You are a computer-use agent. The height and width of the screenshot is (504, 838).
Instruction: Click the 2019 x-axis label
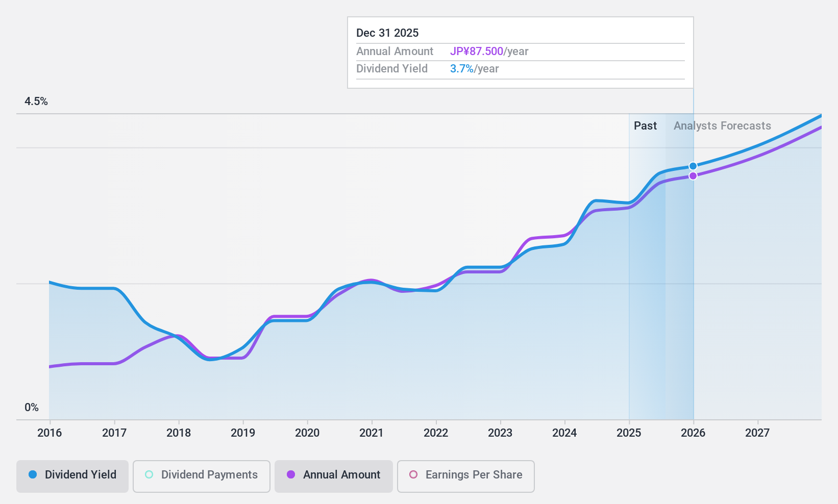[x=243, y=433]
